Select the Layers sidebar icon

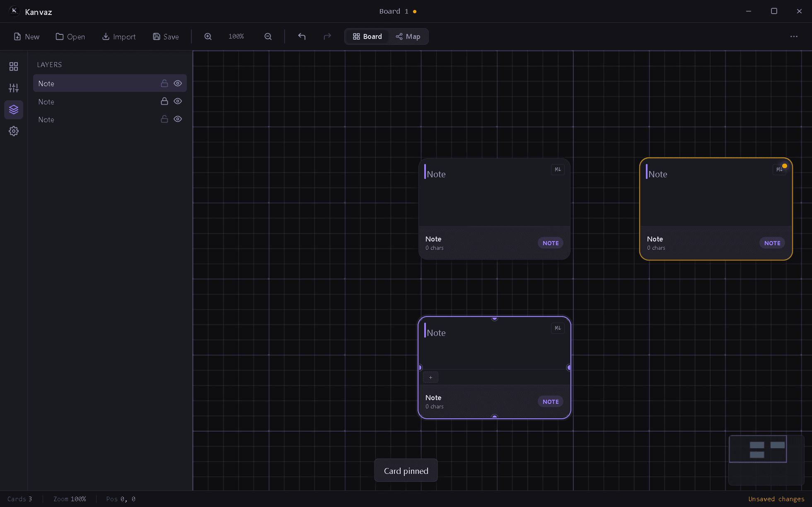(x=14, y=109)
